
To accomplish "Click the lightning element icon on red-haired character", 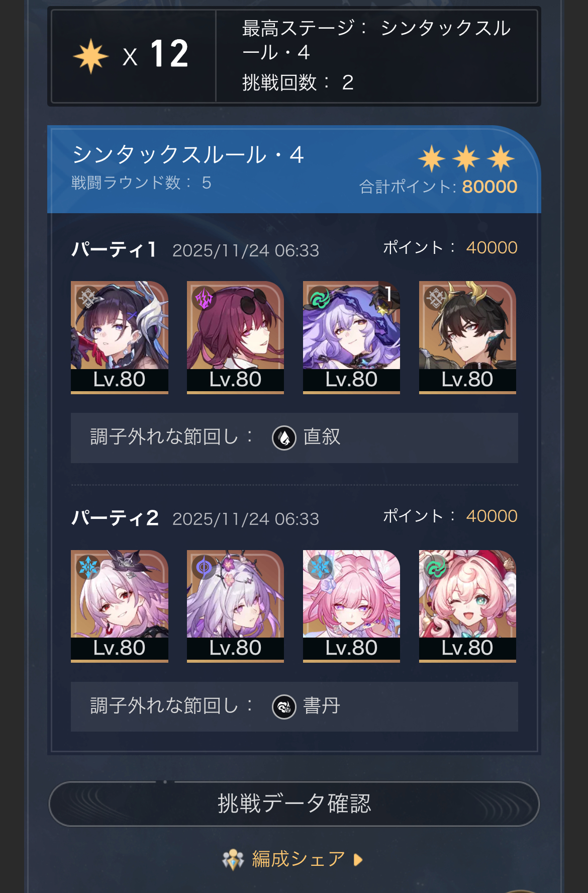I will tap(204, 298).
